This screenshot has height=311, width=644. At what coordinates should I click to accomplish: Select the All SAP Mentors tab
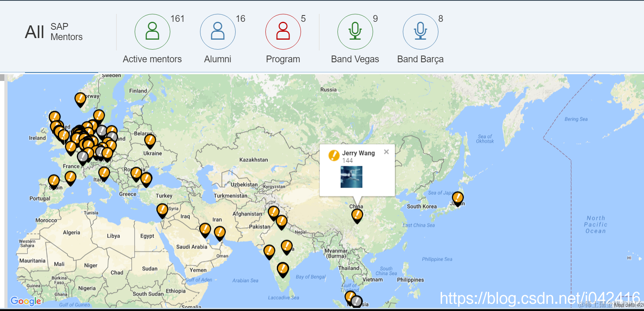click(x=54, y=32)
